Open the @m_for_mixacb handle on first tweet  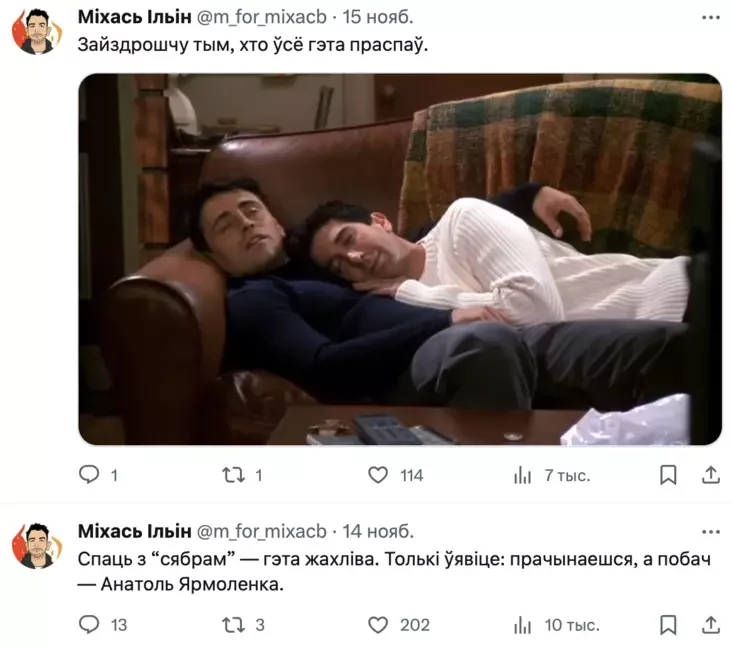261,17
